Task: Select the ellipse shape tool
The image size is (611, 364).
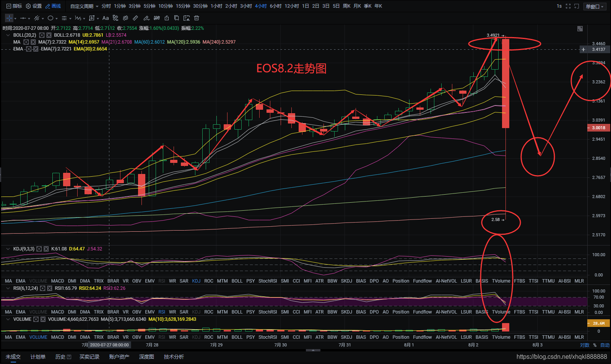Action: click(50, 18)
